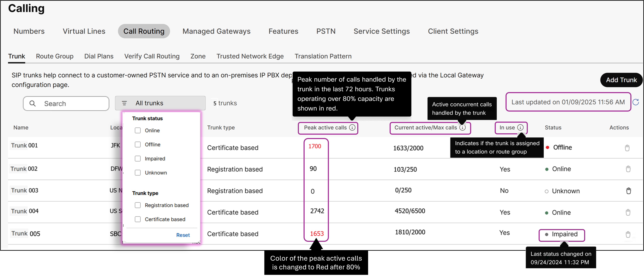Image resolution: width=644 pixels, height=276 pixels.
Task: Enable the Impaired status filter
Action: 138,158
